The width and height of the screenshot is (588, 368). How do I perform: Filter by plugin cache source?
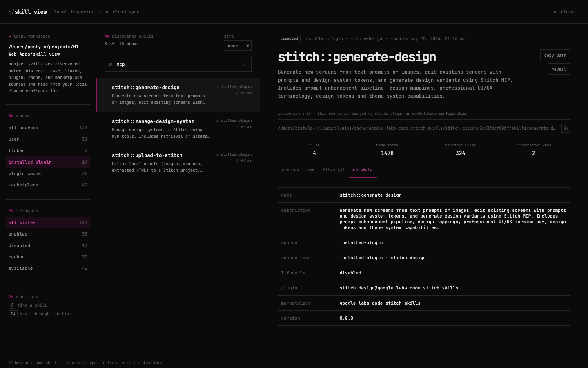coord(48,174)
